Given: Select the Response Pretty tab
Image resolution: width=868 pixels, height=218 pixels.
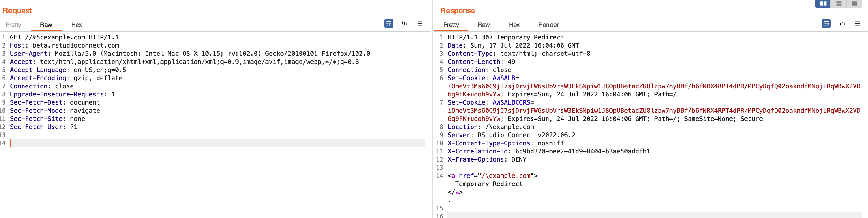Looking at the screenshot, I should (451, 25).
